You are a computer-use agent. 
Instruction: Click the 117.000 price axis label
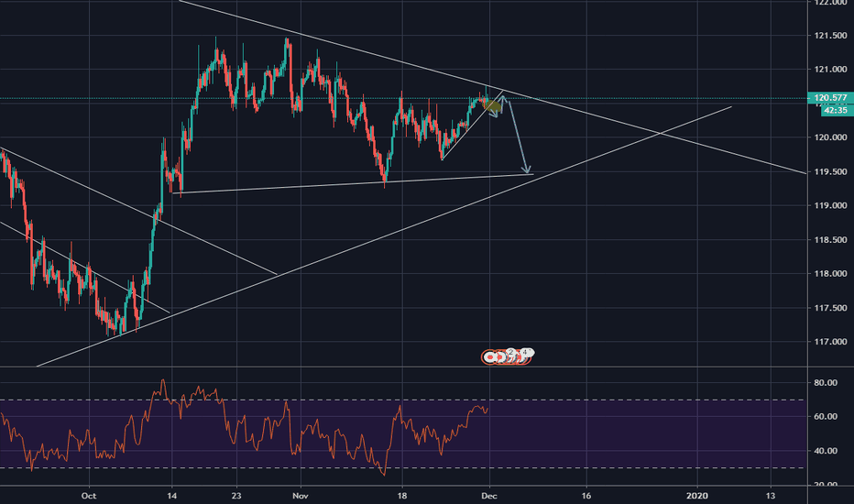pyautogui.click(x=830, y=342)
